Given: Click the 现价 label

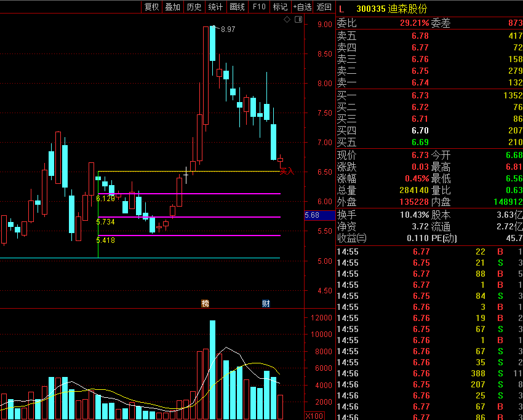Looking at the screenshot, I should [346, 155].
